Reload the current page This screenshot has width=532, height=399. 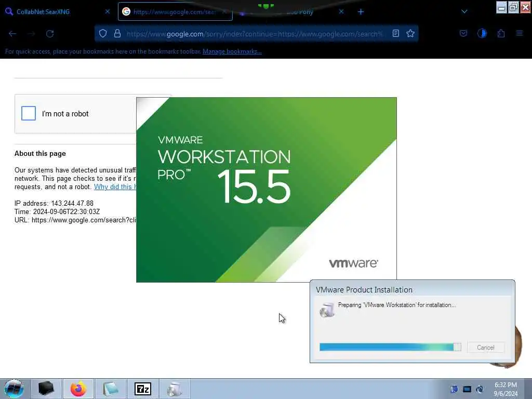point(50,34)
